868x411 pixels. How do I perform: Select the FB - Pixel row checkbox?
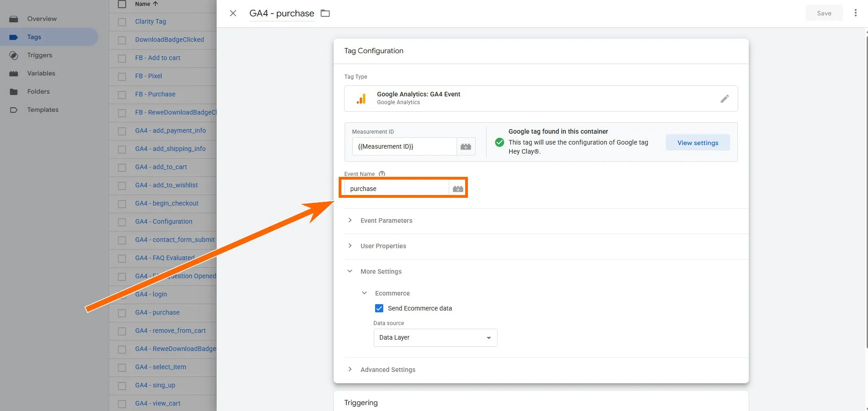pyautogui.click(x=122, y=76)
